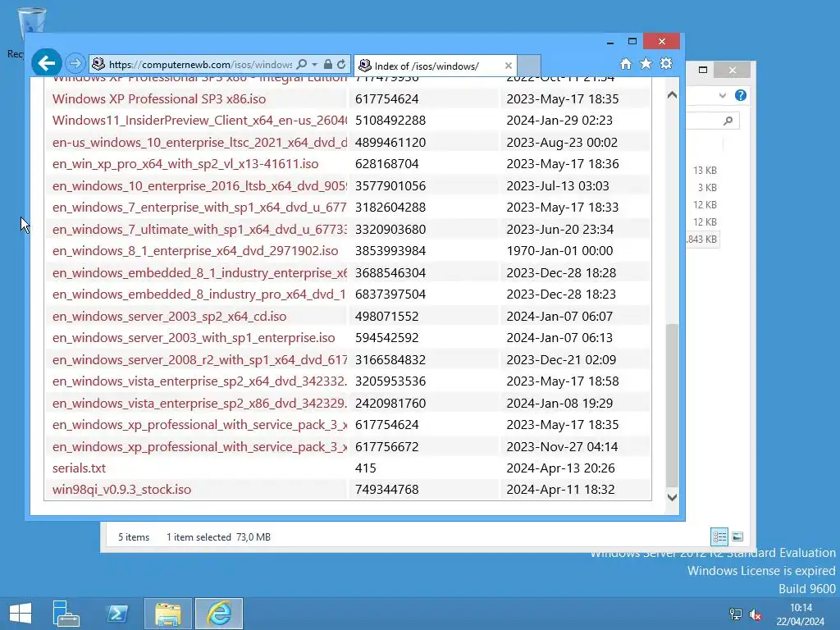Open en_windows_vista_enterprise_sp2_x86 link

pyautogui.click(x=199, y=402)
